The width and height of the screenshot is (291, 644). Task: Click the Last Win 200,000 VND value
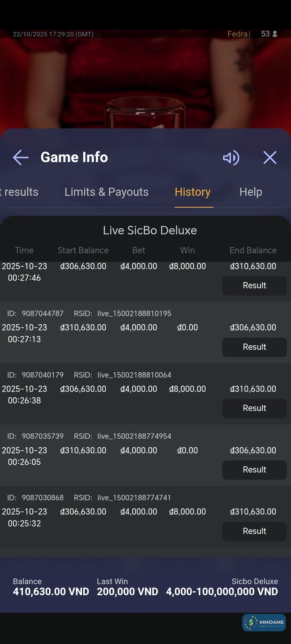pyautogui.click(x=127, y=592)
